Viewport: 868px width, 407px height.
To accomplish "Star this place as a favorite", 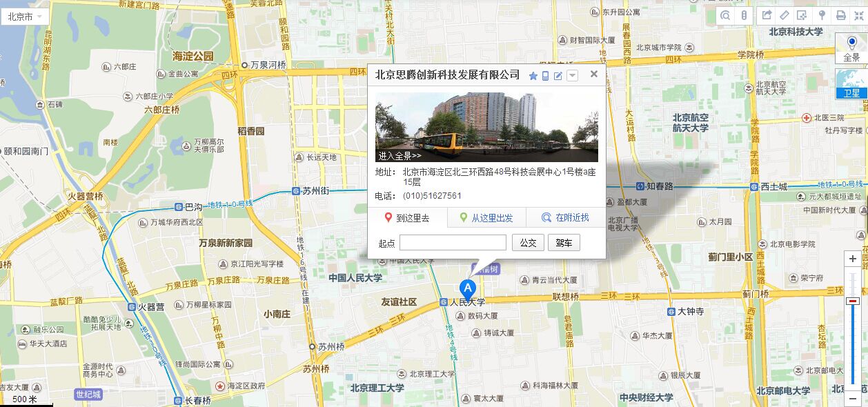I will (x=533, y=76).
